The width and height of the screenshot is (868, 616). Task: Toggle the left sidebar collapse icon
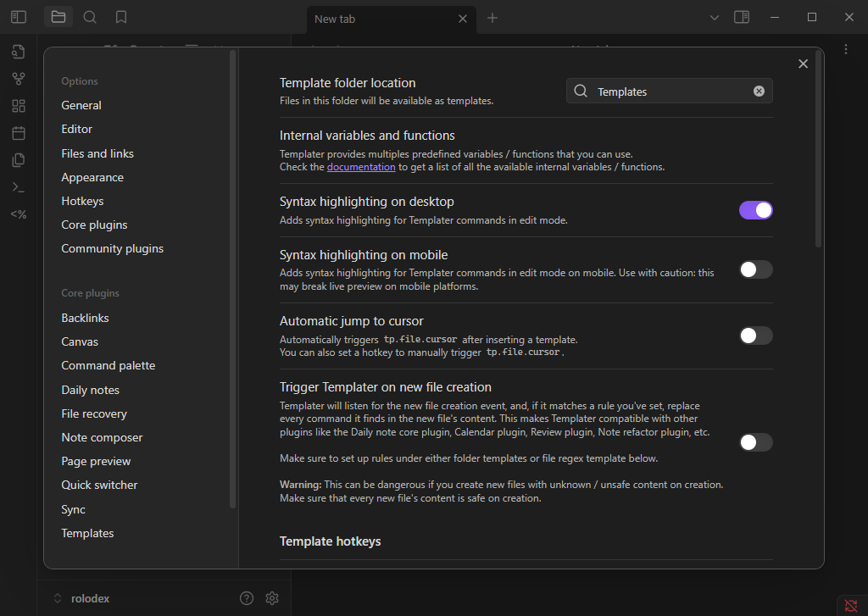coord(19,17)
